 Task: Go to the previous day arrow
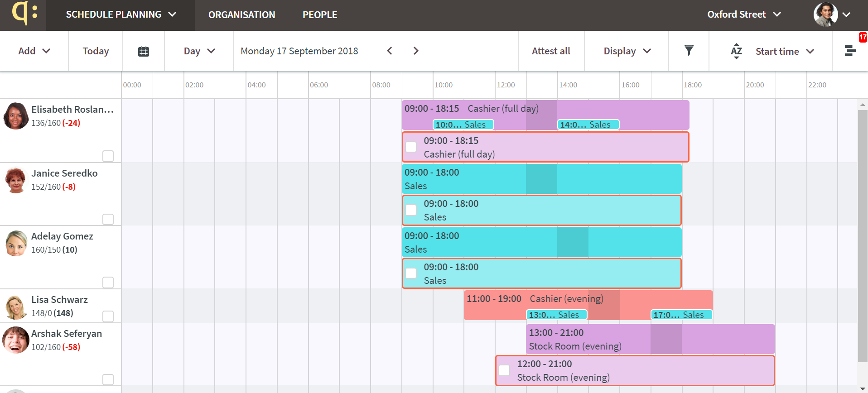(390, 51)
